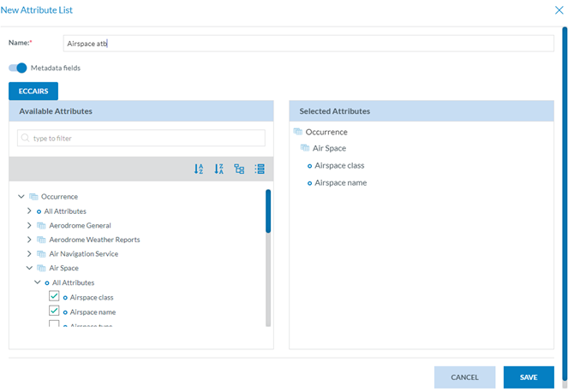Click the Name input field
The image size is (574, 392).
tap(308, 44)
